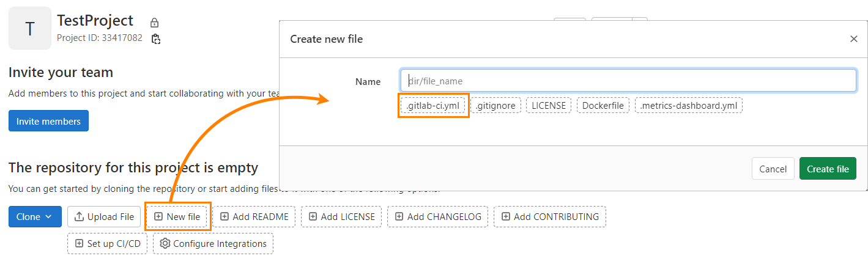The image size is (868, 264).
Task: Close the Create new file dialog
Action: click(853, 39)
